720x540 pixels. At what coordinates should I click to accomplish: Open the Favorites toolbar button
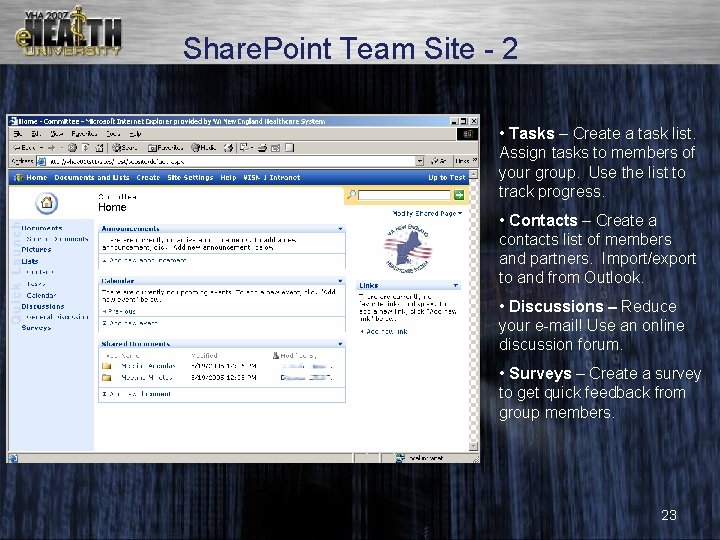click(165, 148)
